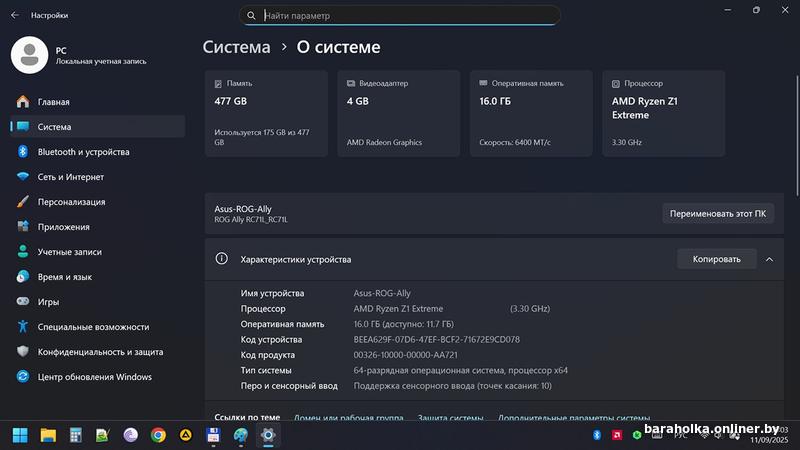Click the PC user avatar picture
Viewport: 800px width, 450px height.
click(30, 55)
